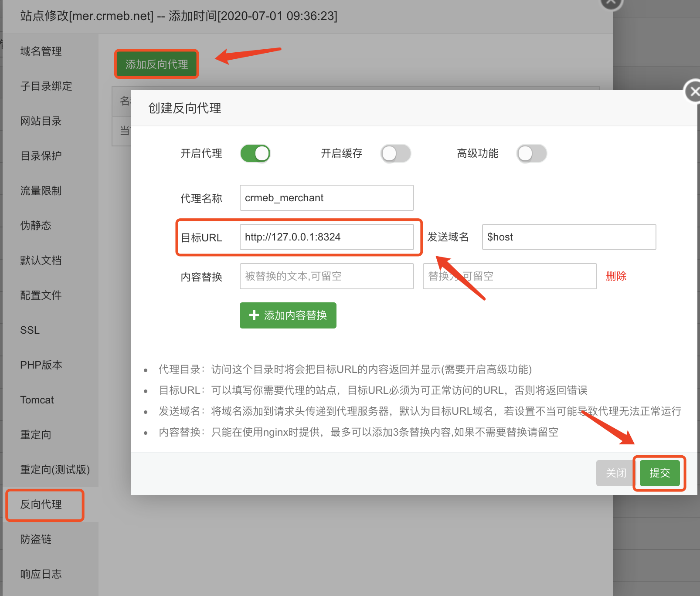Submit the proxy with 提交 button

pos(659,473)
